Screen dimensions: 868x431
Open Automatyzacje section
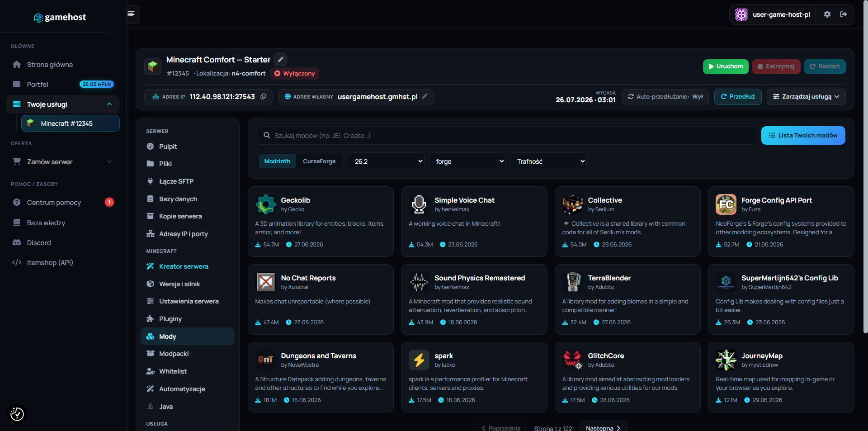[x=188, y=388]
